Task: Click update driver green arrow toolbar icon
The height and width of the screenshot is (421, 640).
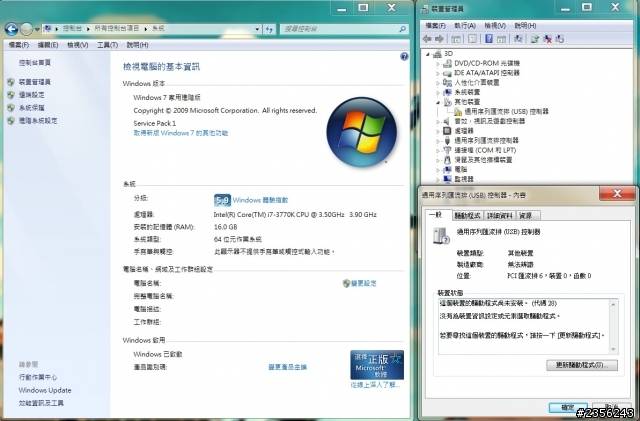Action: point(535,39)
